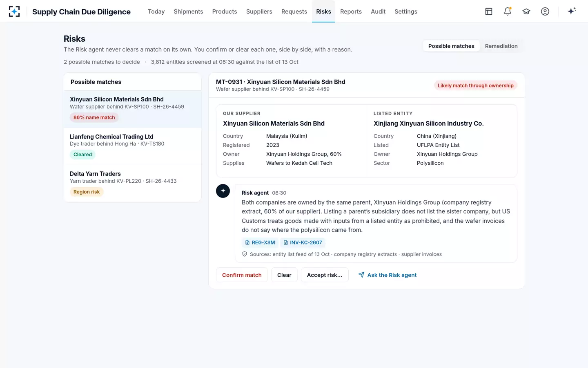588x368 pixels.
Task: Open the REG-XSM document
Action: (260, 242)
